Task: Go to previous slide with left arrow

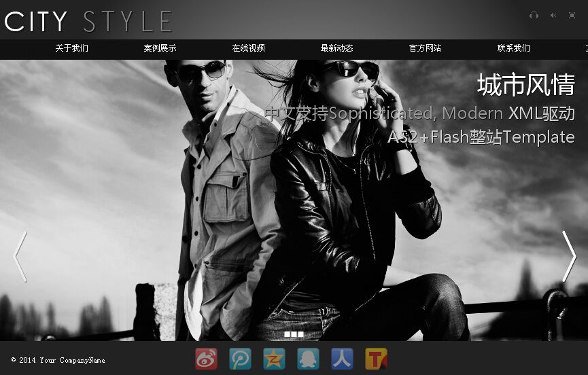Action: click(20, 256)
